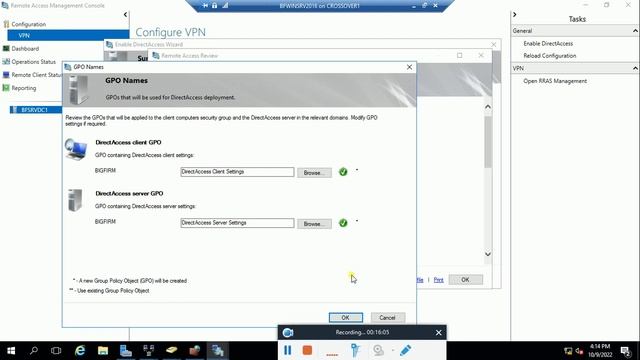The width and height of the screenshot is (640, 360).
Task: Click the recorder pen annotation tool
Action: point(406,350)
